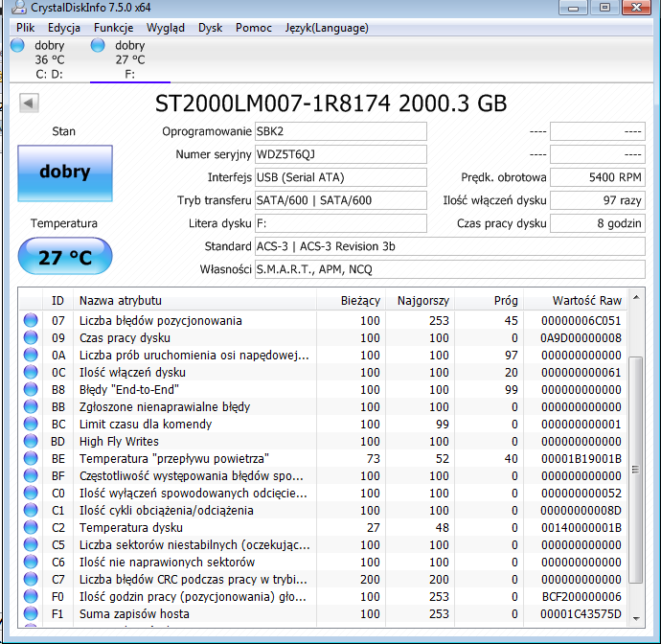661x644 pixels.
Task: Click raw value BCF200000006
Action: 581,597
